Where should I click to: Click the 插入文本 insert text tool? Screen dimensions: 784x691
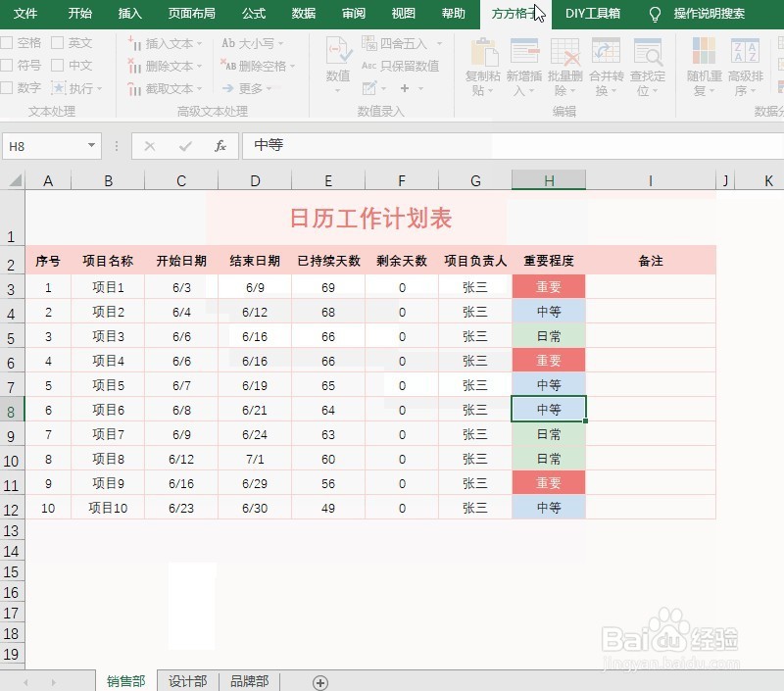click(161, 43)
